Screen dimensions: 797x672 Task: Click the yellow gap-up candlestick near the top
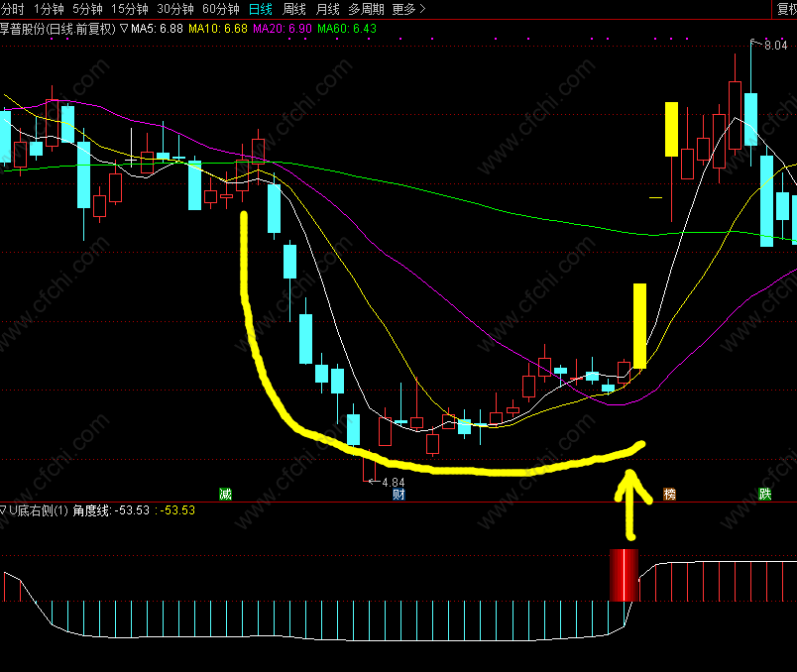(671, 129)
